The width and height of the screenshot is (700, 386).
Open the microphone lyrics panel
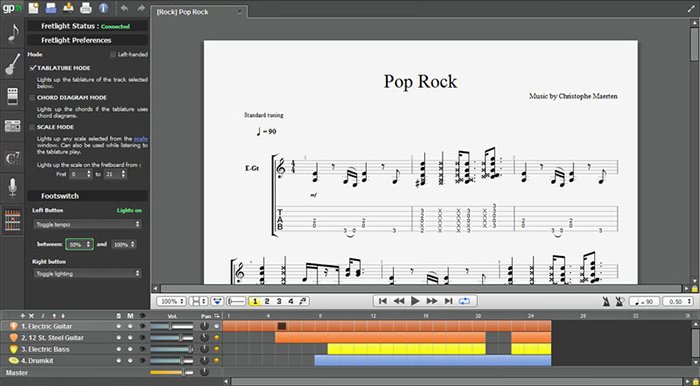(12, 188)
